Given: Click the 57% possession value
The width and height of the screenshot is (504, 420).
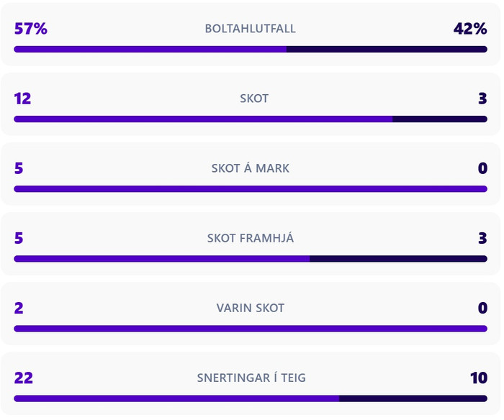Looking at the screenshot, I should (x=30, y=29).
